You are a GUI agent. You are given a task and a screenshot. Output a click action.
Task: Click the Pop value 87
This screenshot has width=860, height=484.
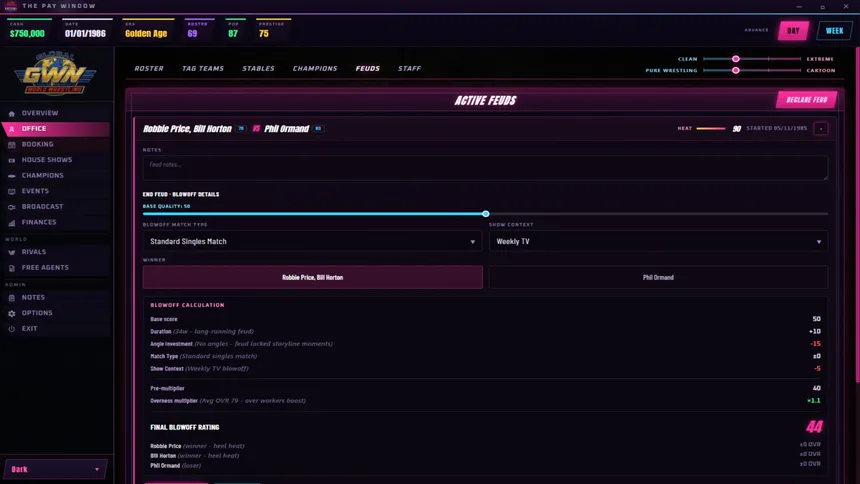click(x=233, y=33)
